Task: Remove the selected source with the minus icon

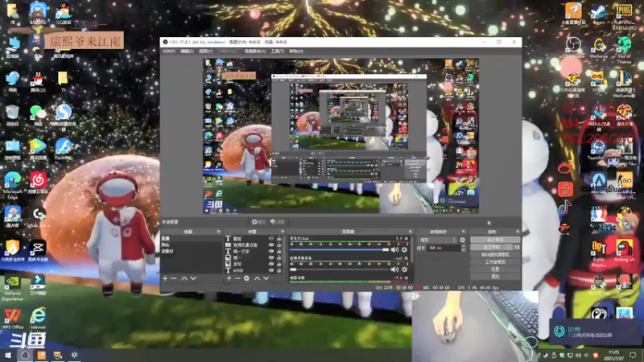Action: [x=237, y=278]
